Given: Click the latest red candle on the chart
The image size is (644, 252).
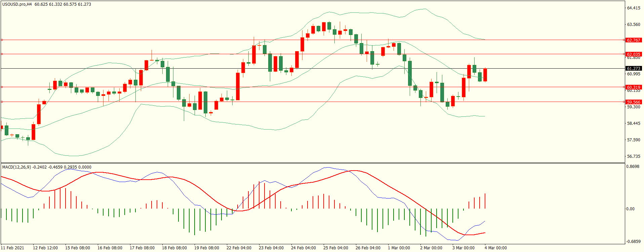Looking at the screenshot, I should pyautogui.click(x=485, y=75).
